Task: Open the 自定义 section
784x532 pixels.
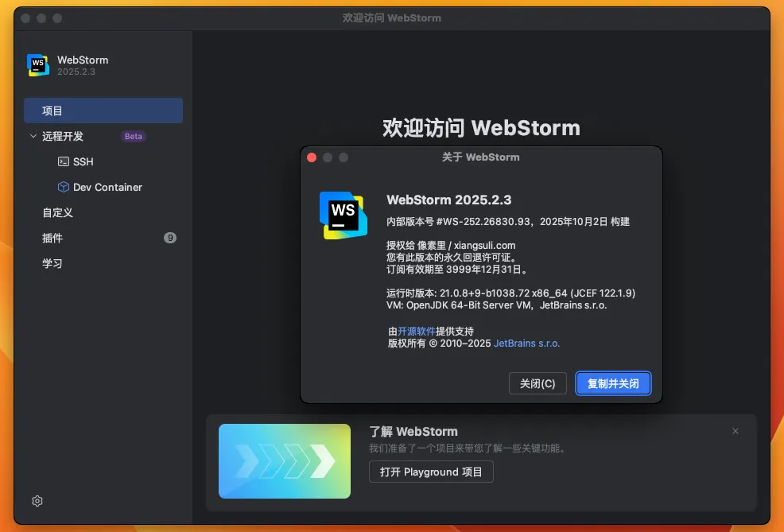Action: point(57,212)
